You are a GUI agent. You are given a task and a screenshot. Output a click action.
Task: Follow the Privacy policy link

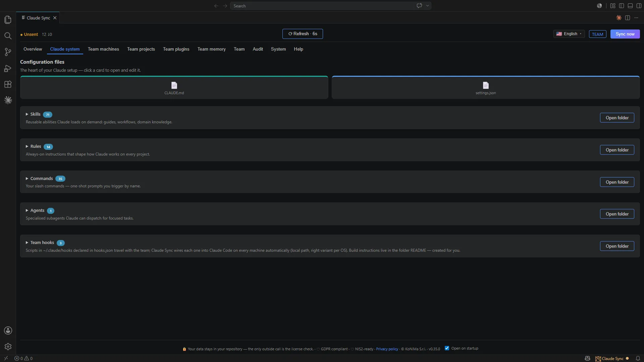coord(387,349)
